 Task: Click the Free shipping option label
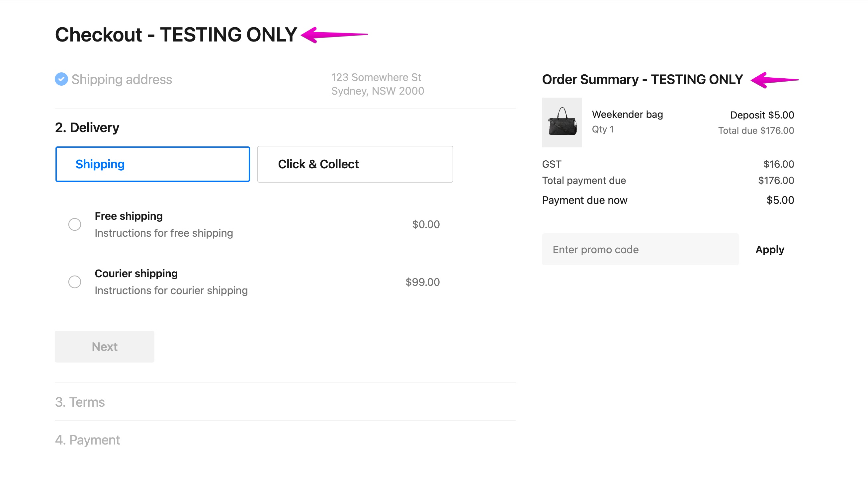click(129, 216)
